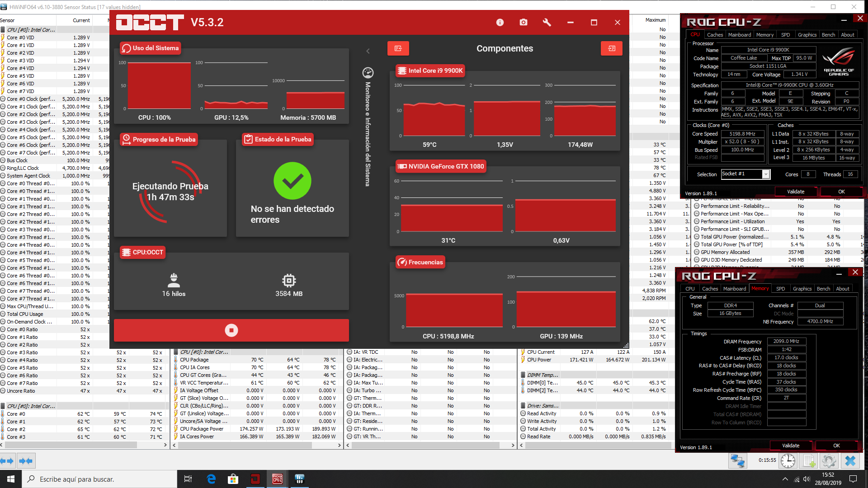Image resolution: width=868 pixels, height=488 pixels.
Task: Open HWiNFO sensor settings gear icon
Action: (828, 461)
